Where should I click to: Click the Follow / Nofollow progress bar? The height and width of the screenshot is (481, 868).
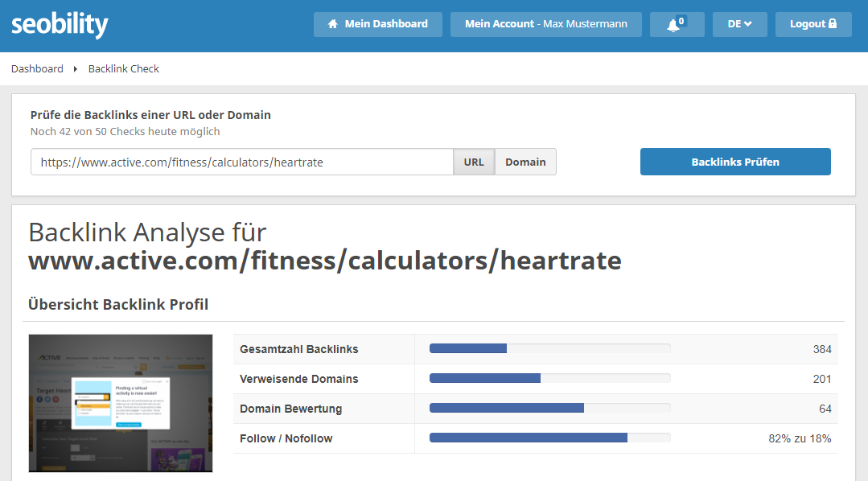tap(549, 438)
